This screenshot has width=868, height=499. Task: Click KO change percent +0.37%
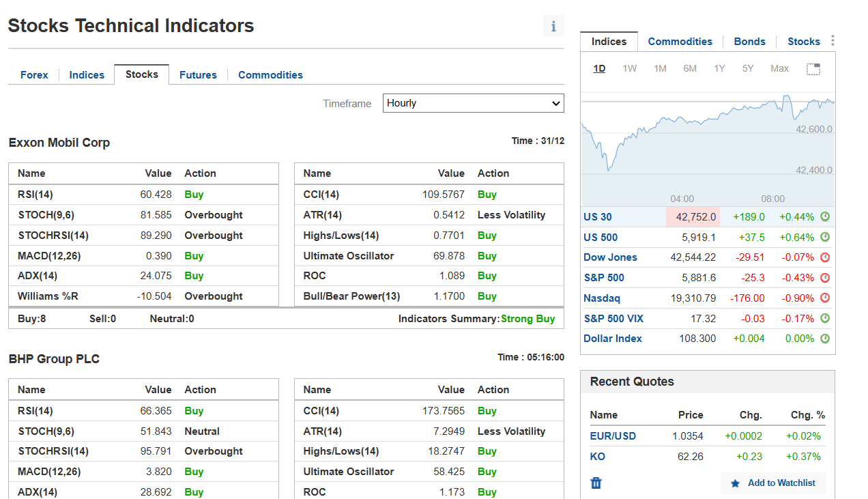[804, 457]
